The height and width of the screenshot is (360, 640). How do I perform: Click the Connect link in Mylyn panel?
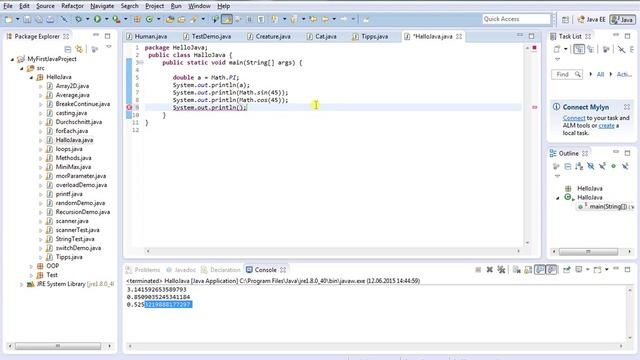tap(574, 118)
